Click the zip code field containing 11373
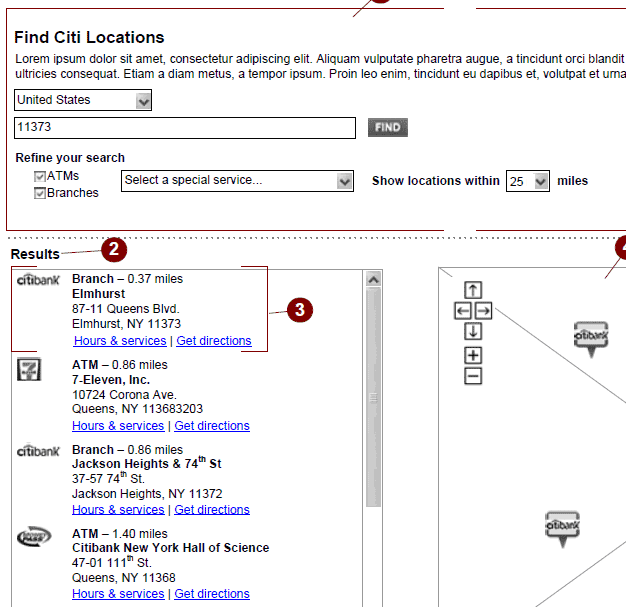 [x=185, y=128]
